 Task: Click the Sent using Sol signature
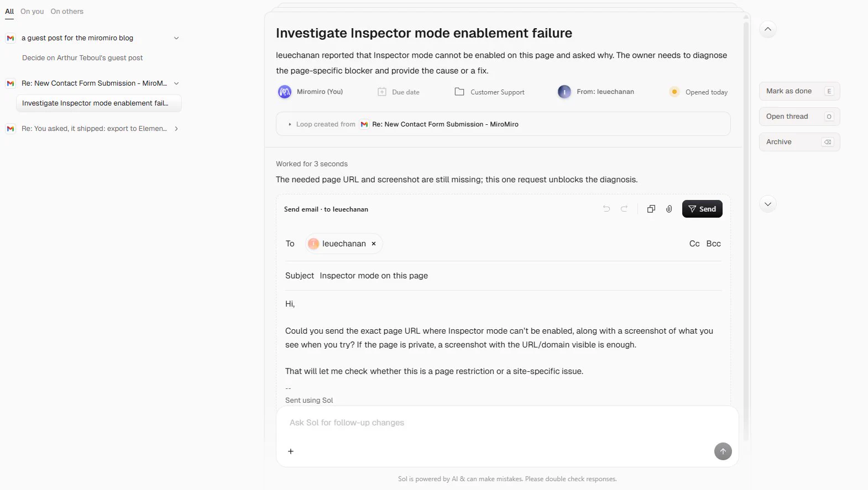pyautogui.click(x=309, y=401)
